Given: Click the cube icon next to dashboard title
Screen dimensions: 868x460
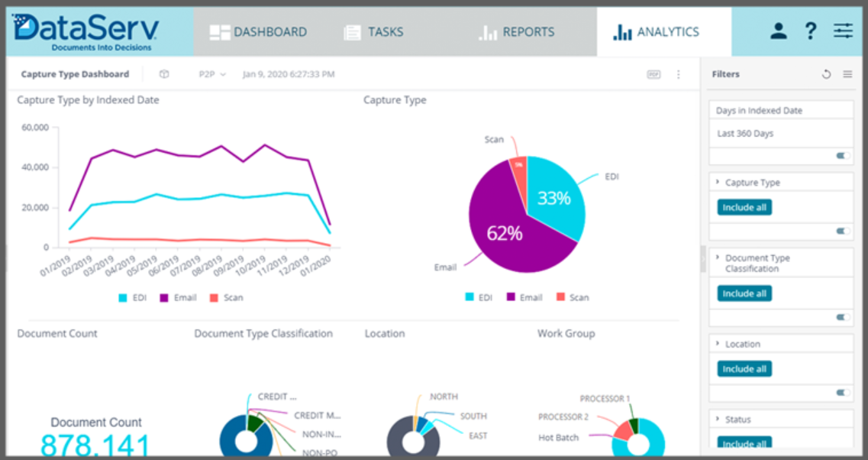Looking at the screenshot, I should click(164, 74).
